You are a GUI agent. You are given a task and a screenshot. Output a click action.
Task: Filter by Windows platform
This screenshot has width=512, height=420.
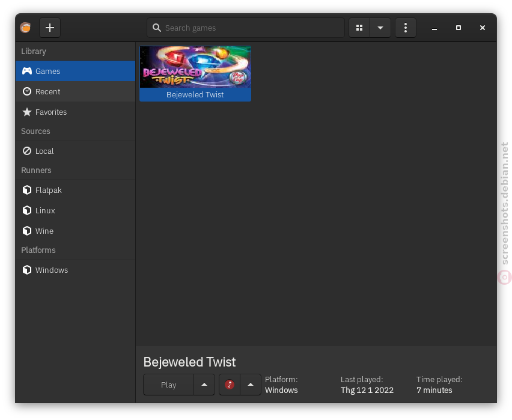tap(76, 270)
